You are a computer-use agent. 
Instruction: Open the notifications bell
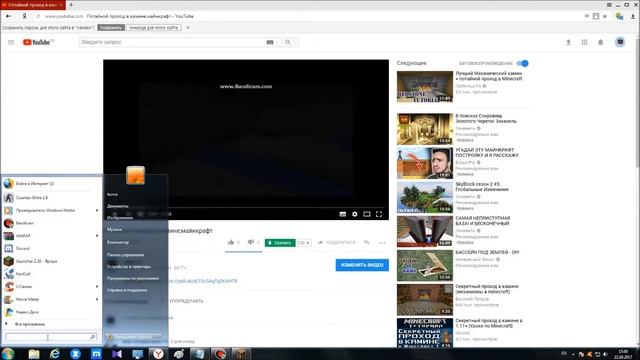600,42
